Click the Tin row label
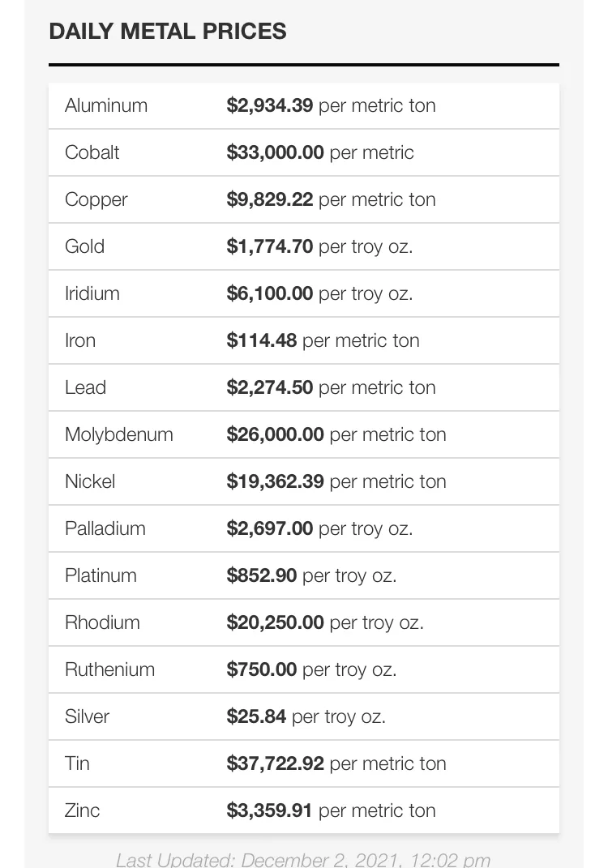608x868 pixels. tap(77, 763)
